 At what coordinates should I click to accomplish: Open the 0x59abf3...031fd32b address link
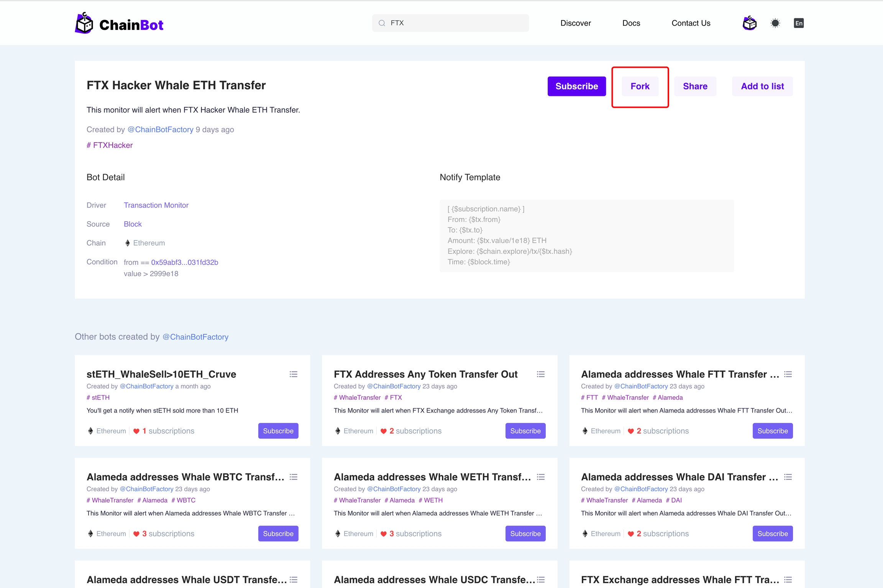tap(184, 263)
